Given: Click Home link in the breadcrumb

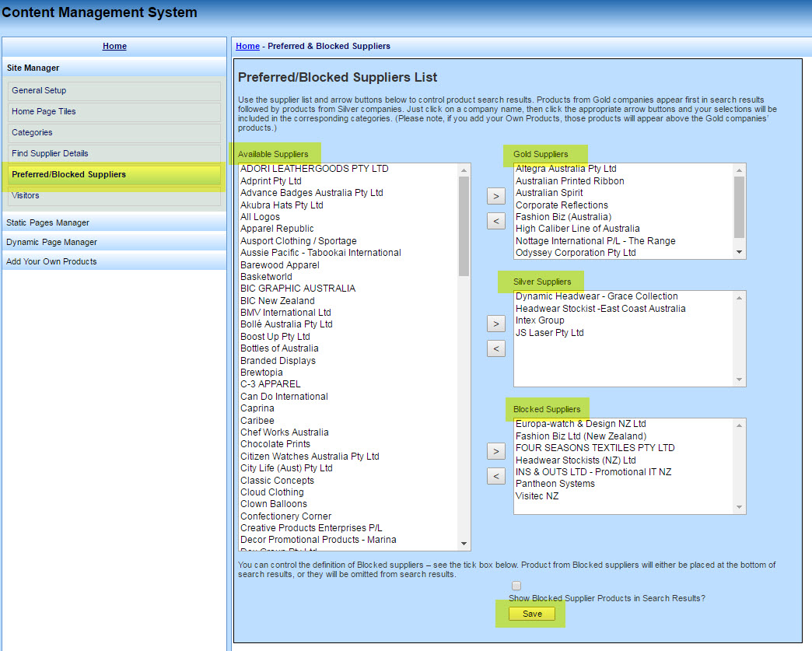Looking at the screenshot, I should pyautogui.click(x=247, y=46).
